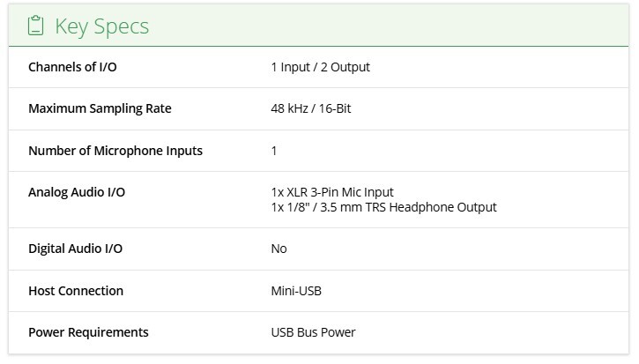Click the USB Bus Power value
This screenshot has width=639, height=364.
tap(313, 332)
